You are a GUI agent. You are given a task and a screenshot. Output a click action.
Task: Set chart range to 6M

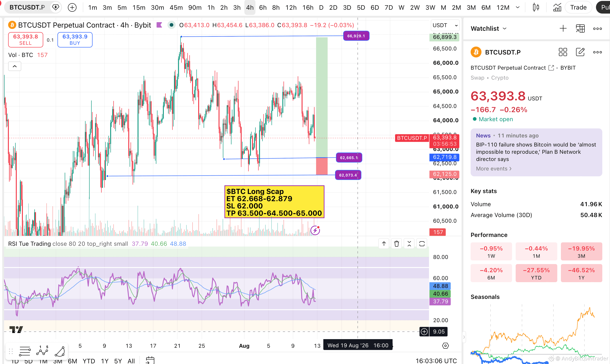coord(72,361)
